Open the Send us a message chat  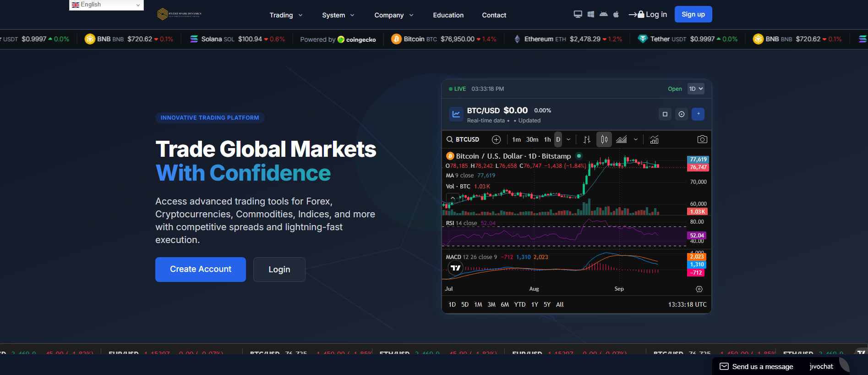[757, 366]
